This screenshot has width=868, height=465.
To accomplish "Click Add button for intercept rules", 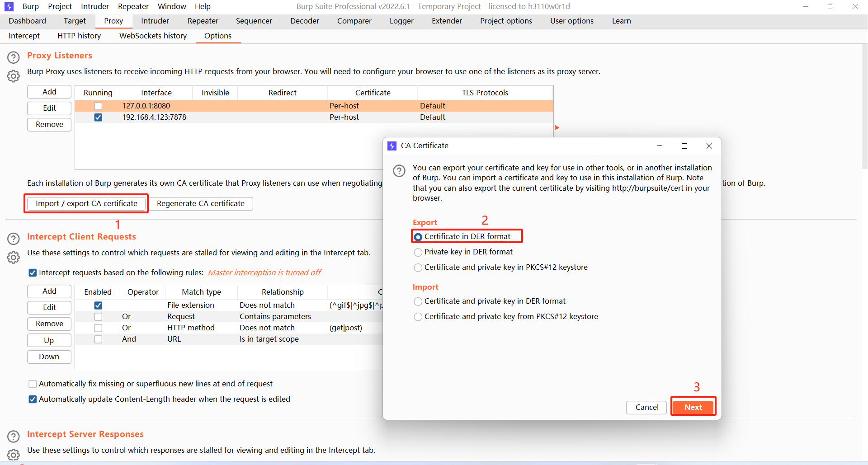I will click(49, 291).
